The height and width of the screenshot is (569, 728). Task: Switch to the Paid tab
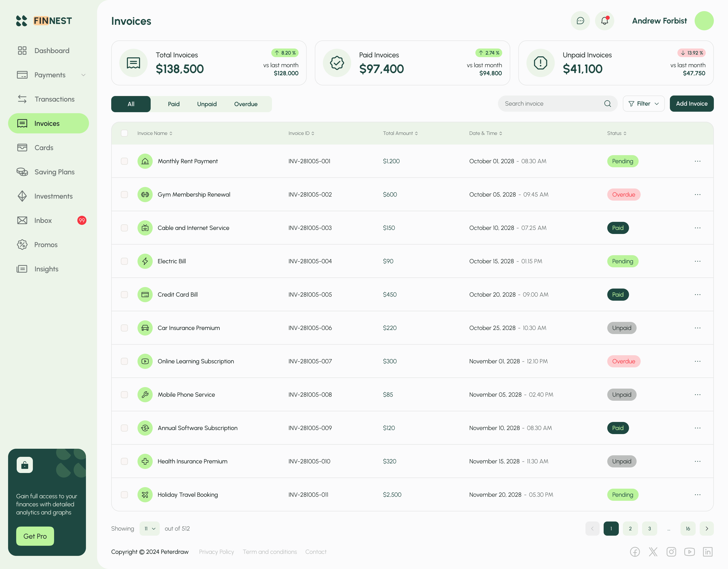pyautogui.click(x=173, y=104)
